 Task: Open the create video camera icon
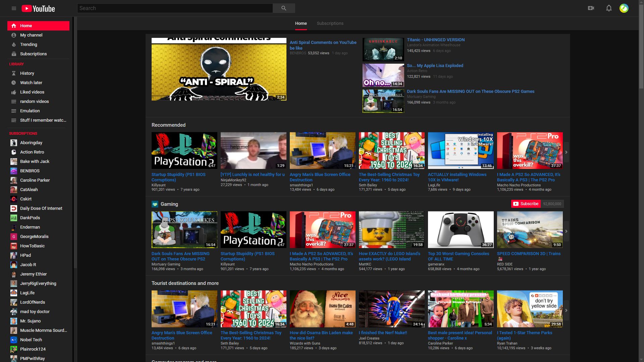click(591, 8)
